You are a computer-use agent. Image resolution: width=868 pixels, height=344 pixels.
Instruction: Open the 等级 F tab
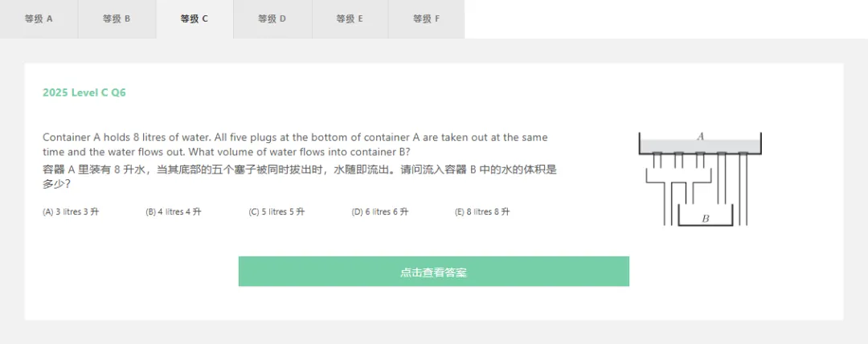coord(426,18)
